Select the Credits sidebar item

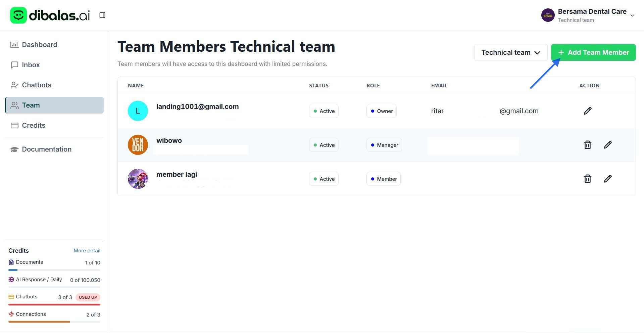tap(33, 125)
